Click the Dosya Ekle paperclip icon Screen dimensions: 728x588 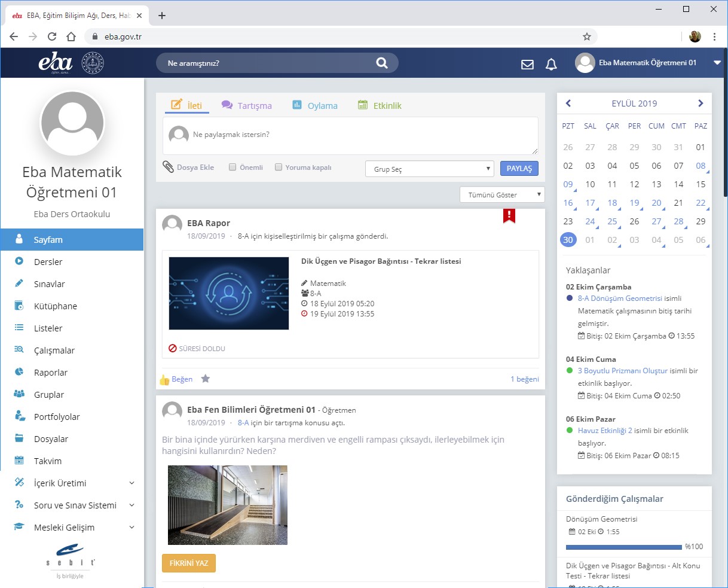169,167
